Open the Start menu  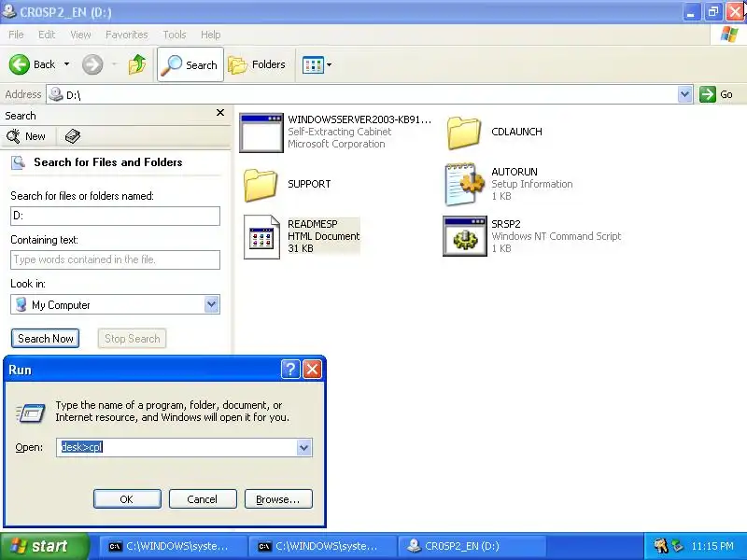click(x=44, y=546)
